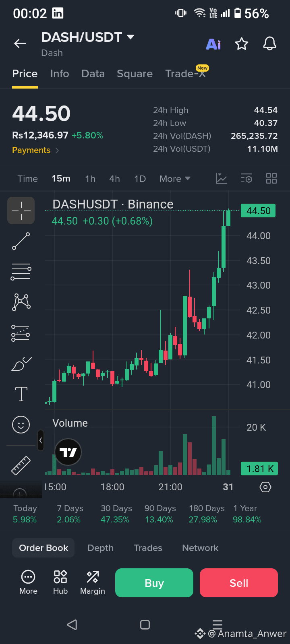Open the emoji sticker tool
Image resolution: width=290 pixels, height=644 pixels.
21,425
